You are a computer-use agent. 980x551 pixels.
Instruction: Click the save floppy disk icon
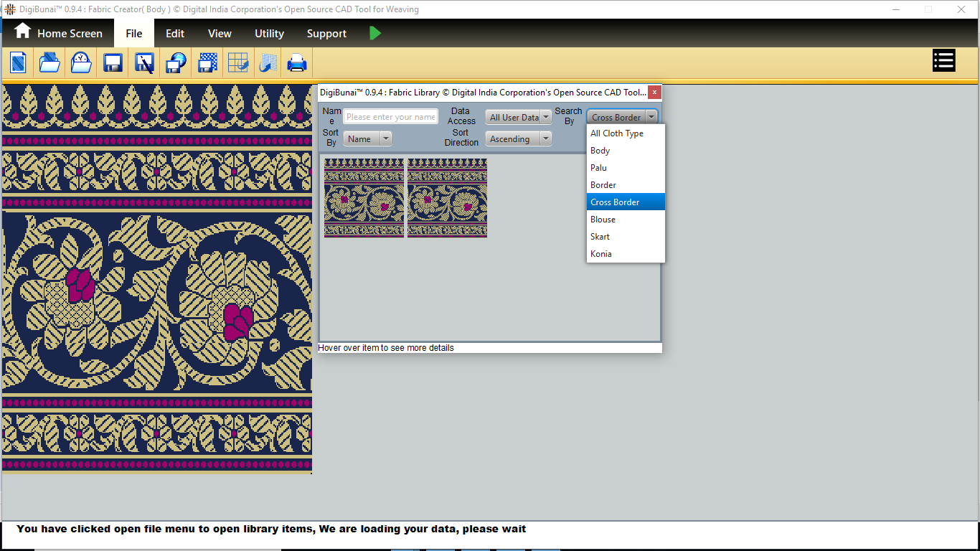pyautogui.click(x=113, y=63)
